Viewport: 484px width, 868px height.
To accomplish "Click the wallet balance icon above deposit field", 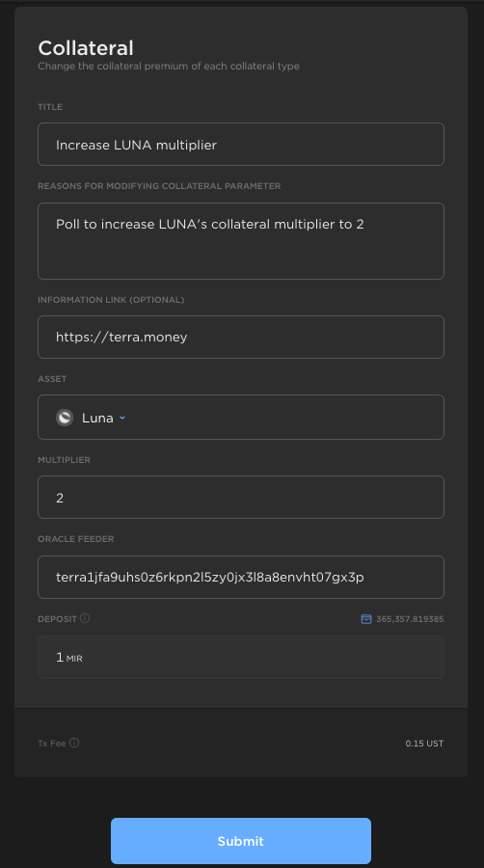I will tap(366, 619).
